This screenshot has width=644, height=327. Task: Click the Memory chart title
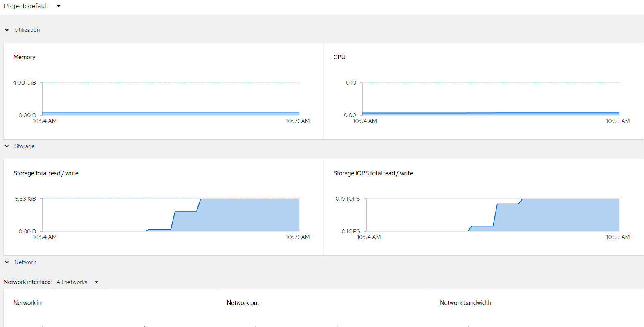(x=24, y=57)
